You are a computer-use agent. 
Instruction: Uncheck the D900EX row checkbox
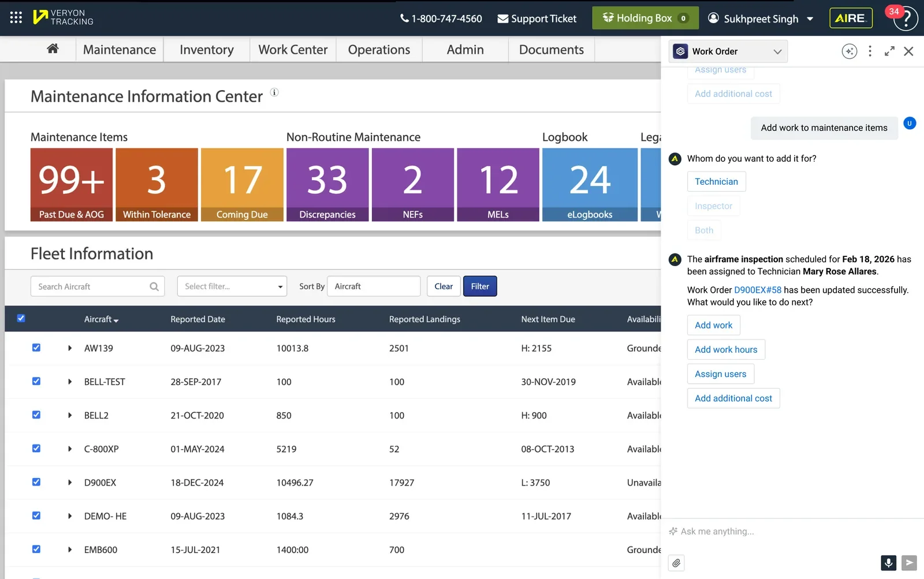pyautogui.click(x=36, y=482)
